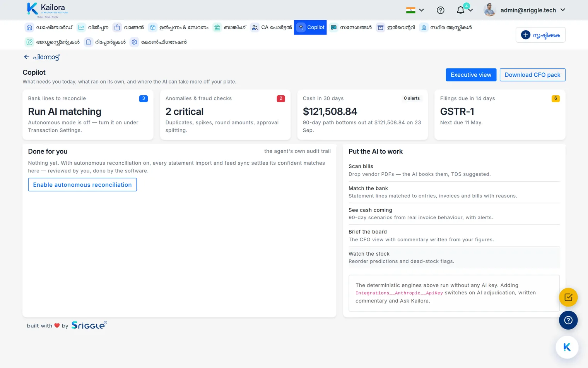The height and width of the screenshot is (368, 588).
Task: Open the Cash in 30 days card
Action: [x=362, y=115]
